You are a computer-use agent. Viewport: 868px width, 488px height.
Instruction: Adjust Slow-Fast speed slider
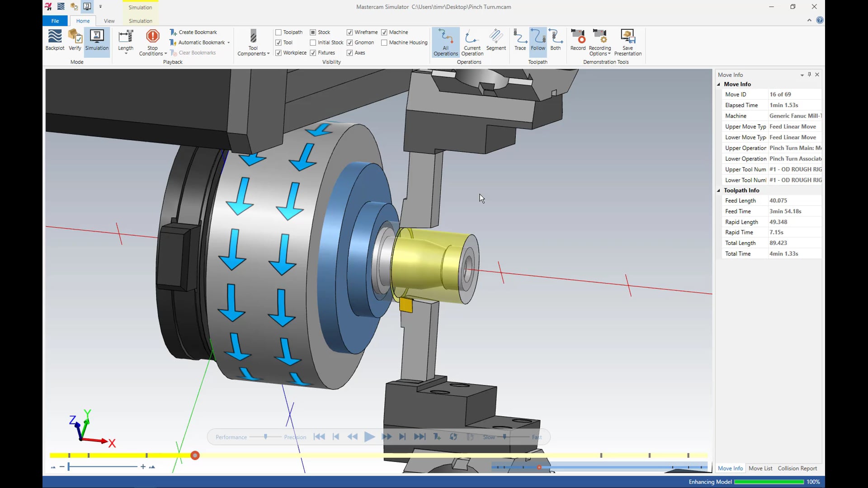click(x=505, y=436)
